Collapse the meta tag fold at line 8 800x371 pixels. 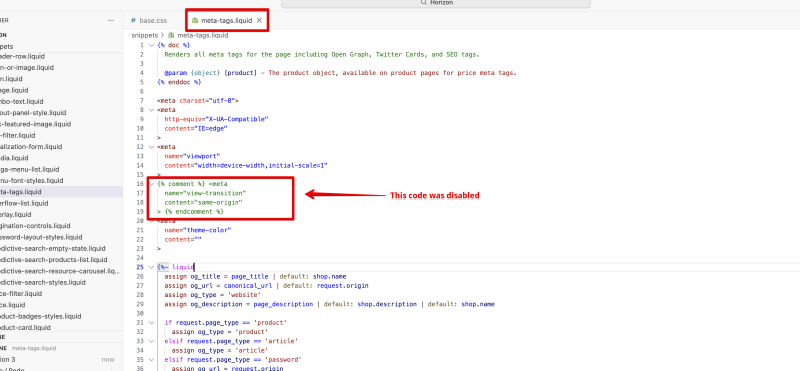[x=151, y=109]
